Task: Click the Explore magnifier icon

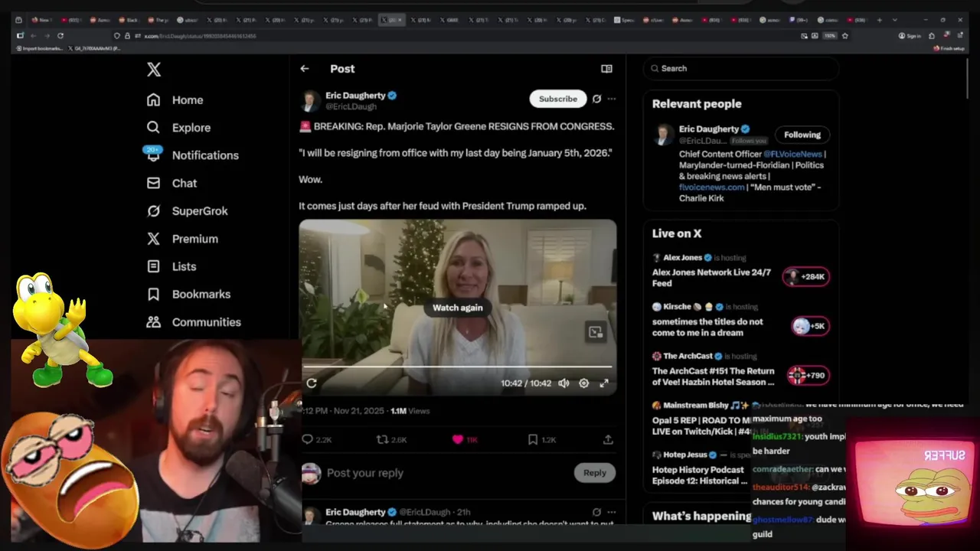Action: point(153,128)
